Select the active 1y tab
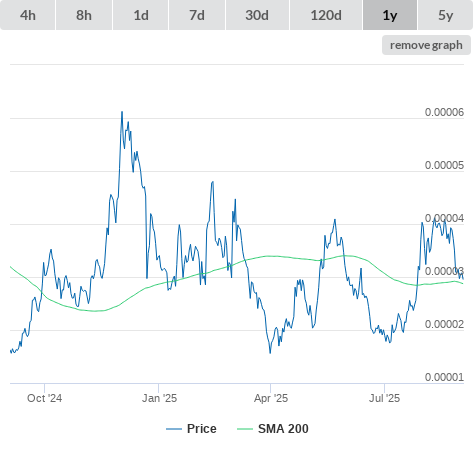 point(390,15)
